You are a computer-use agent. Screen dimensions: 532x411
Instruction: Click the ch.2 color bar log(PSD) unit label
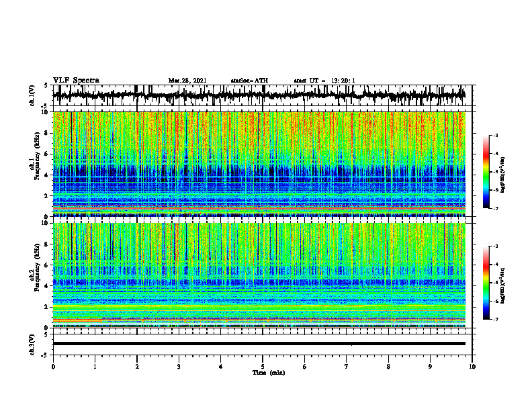tap(503, 286)
